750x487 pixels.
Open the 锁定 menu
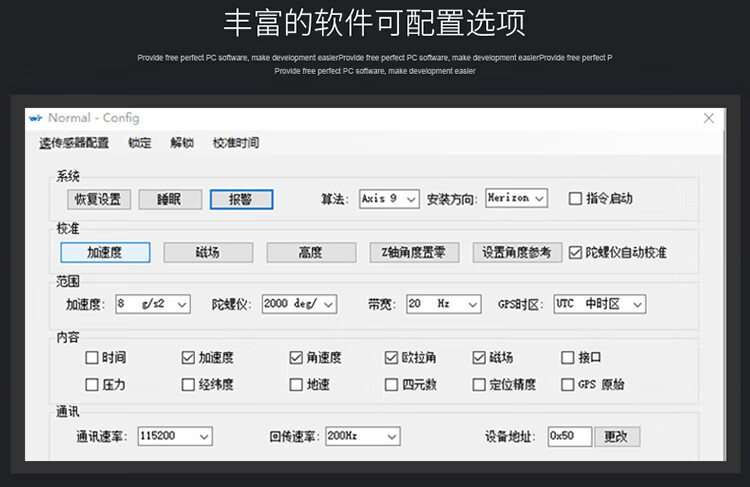140,143
